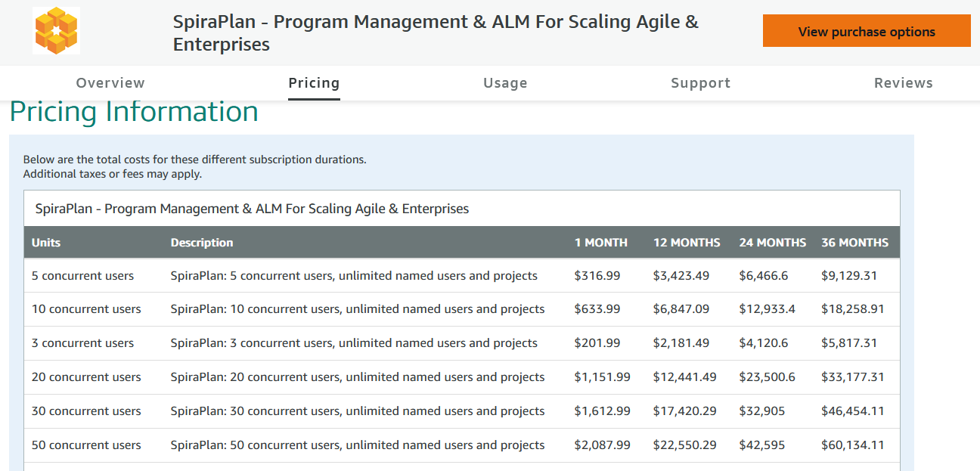Open the Reviews tab
Viewport: 980px width, 471px height.
(903, 83)
